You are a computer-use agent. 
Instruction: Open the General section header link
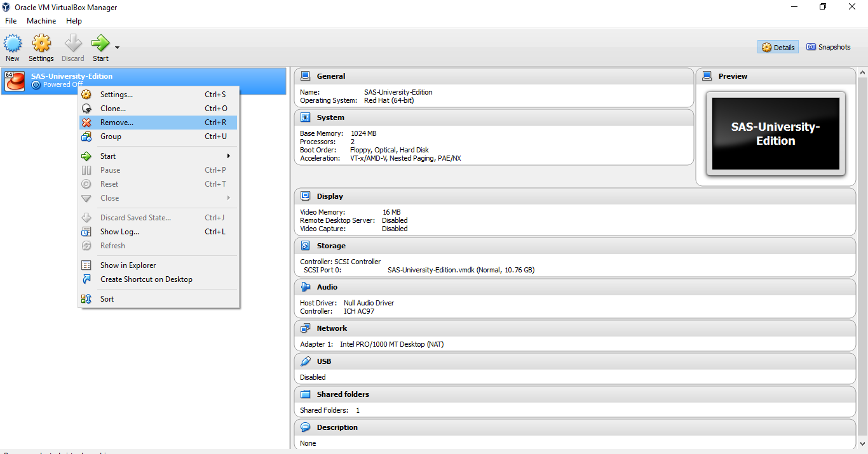331,76
